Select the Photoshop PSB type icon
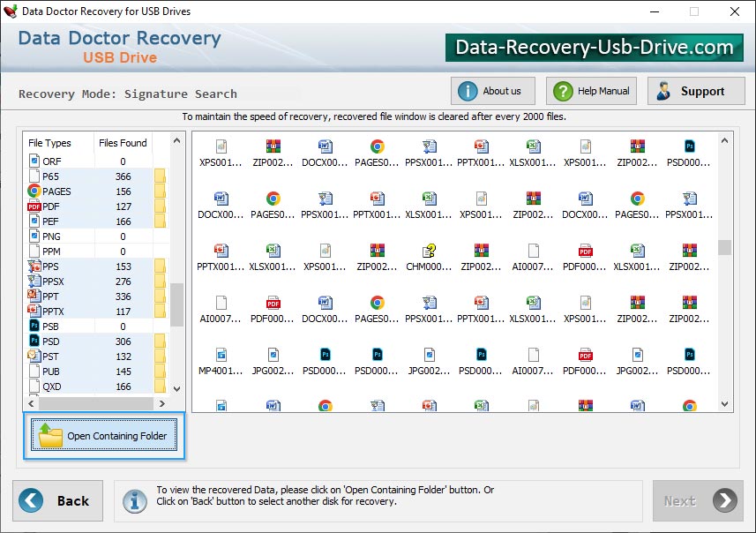 coord(34,327)
